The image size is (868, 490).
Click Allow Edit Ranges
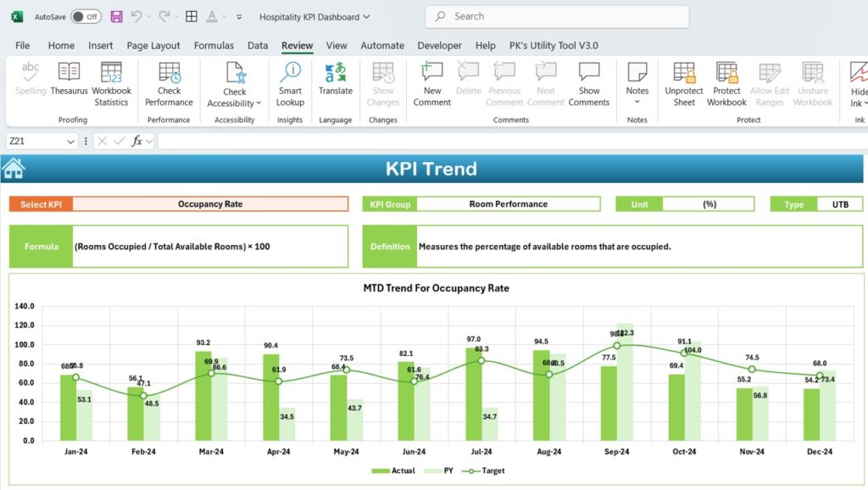(770, 84)
